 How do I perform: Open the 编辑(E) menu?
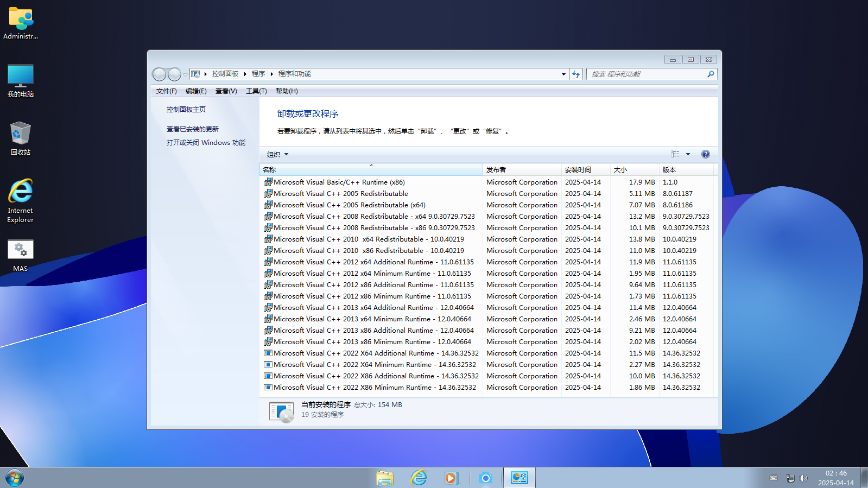(x=196, y=91)
